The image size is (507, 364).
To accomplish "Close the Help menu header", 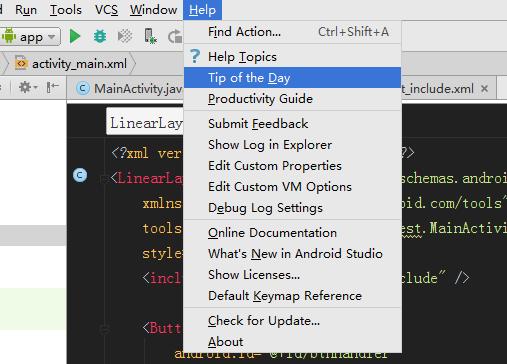I will pyautogui.click(x=202, y=10).
